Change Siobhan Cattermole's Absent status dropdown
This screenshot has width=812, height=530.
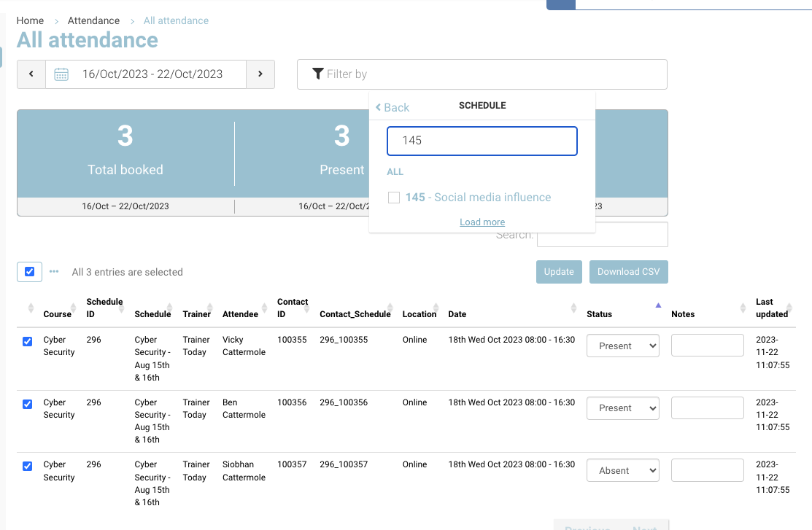click(622, 471)
